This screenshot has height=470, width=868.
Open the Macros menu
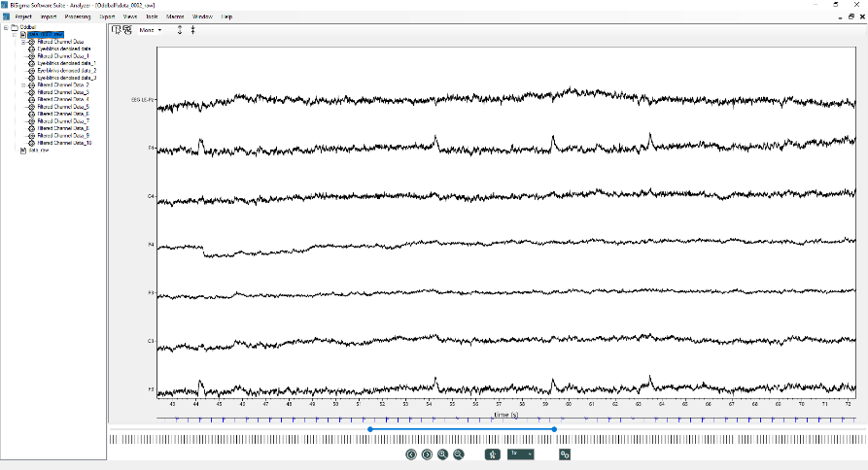click(x=175, y=17)
